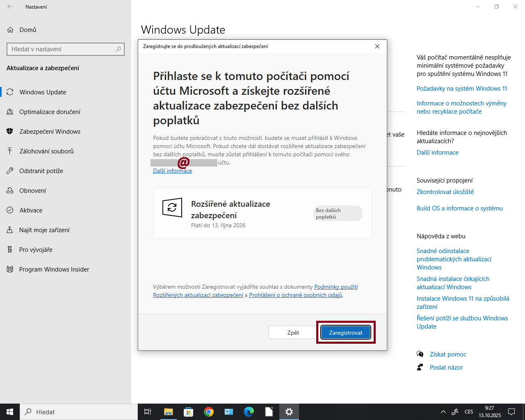Viewport: 525px width, 420px height.
Task: Click the taskbar Hledat search box
Action: pos(79,412)
